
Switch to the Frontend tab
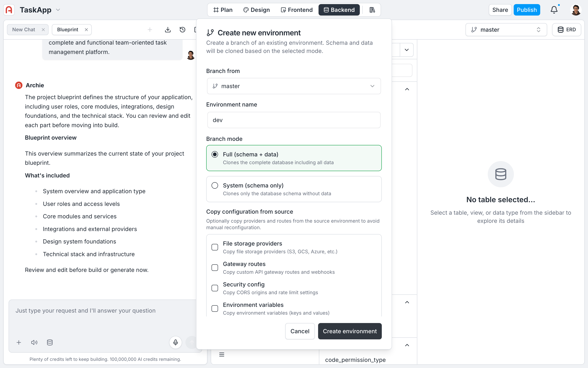tap(296, 10)
